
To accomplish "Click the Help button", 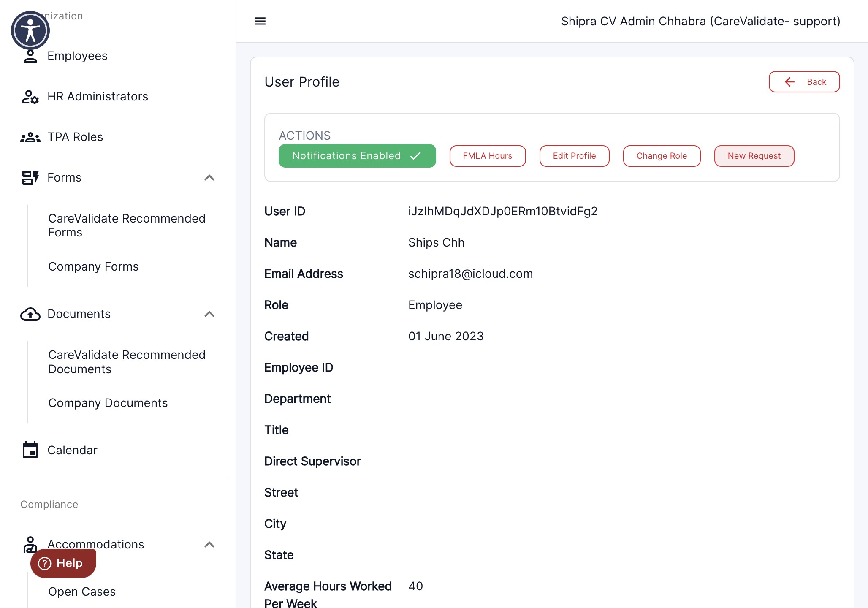I will [63, 563].
